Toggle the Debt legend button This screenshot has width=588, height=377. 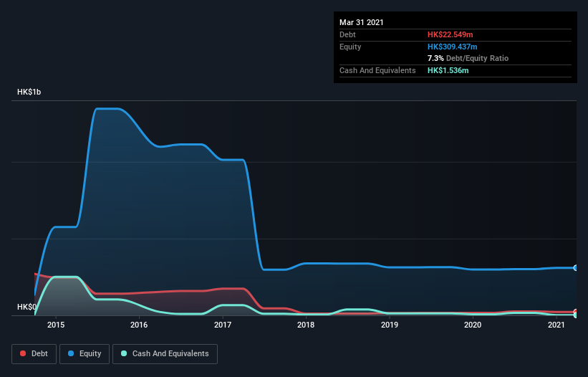[x=34, y=354]
